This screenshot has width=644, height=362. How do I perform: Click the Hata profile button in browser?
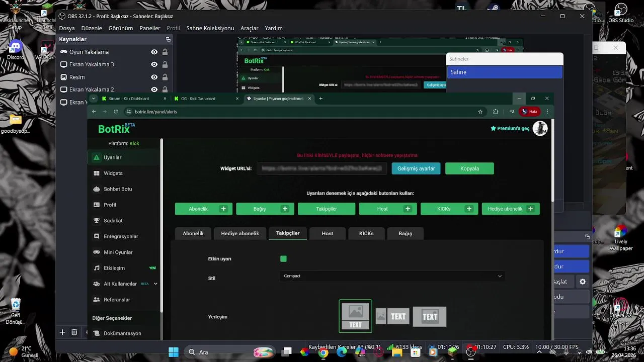[x=530, y=112]
